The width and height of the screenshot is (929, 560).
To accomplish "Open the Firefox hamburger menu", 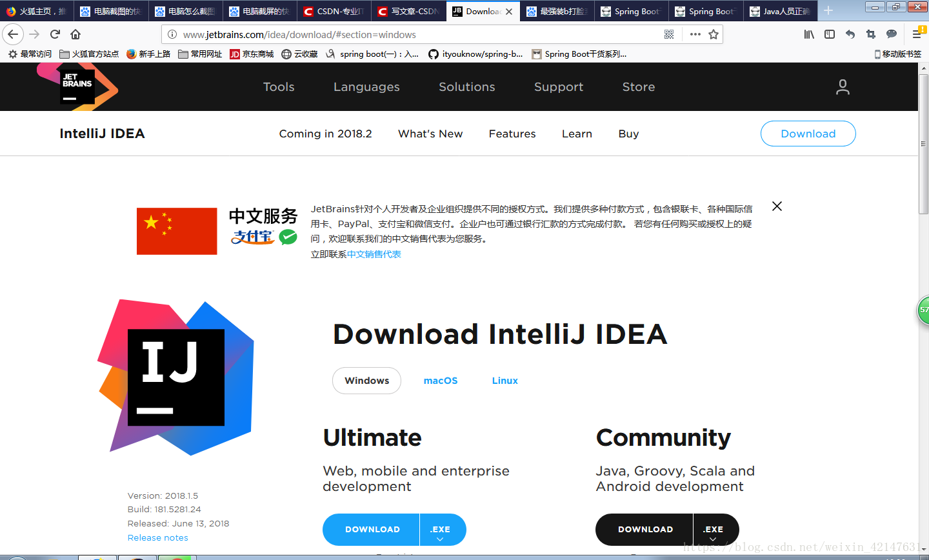I will [x=917, y=34].
